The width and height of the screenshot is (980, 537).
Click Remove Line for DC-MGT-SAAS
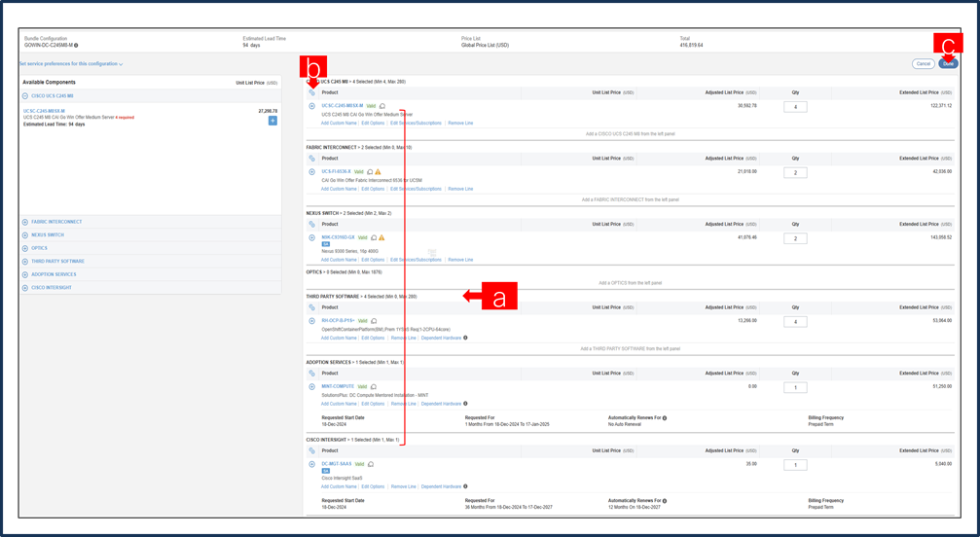tap(403, 486)
